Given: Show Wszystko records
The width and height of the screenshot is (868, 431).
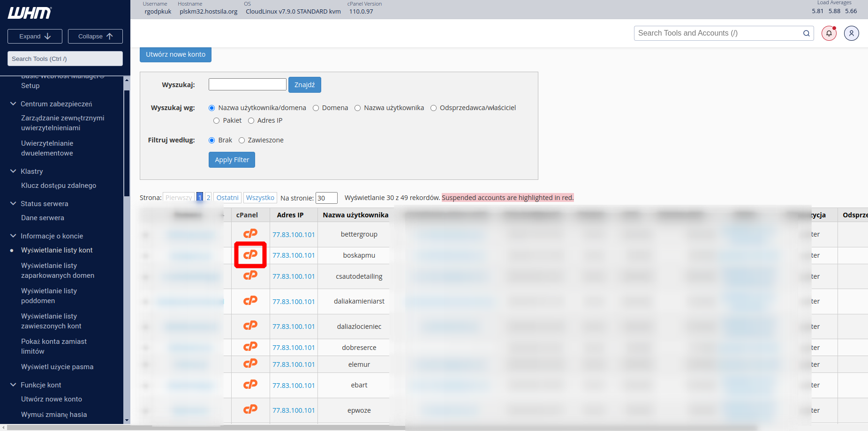Looking at the screenshot, I should pyautogui.click(x=260, y=198).
